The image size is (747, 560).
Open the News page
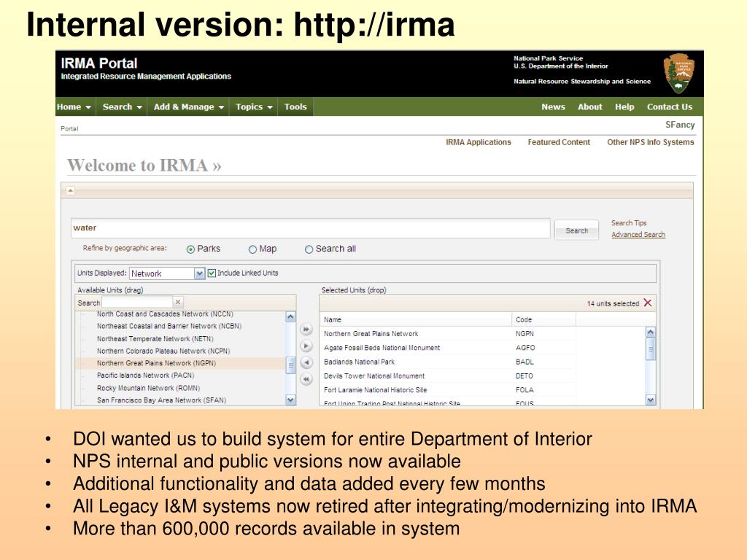pyautogui.click(x=553, y=106)
